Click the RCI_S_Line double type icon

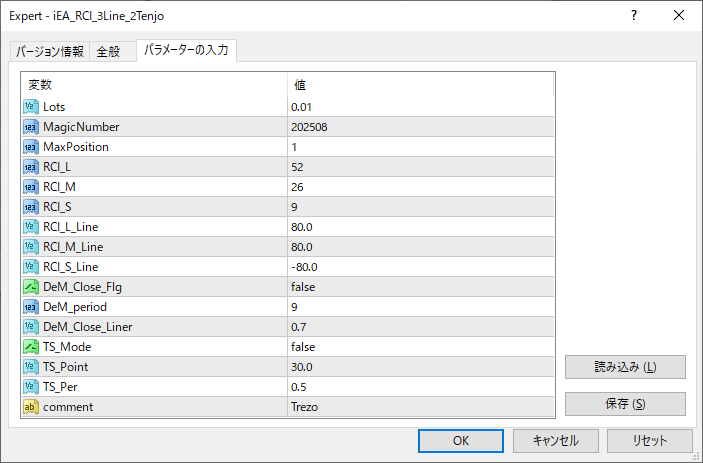[31, 266]
